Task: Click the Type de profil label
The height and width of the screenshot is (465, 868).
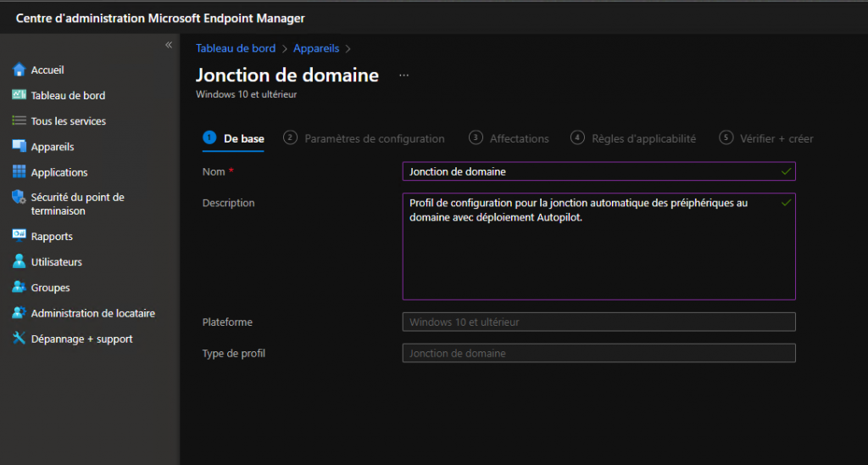Action: pos(234,353)
